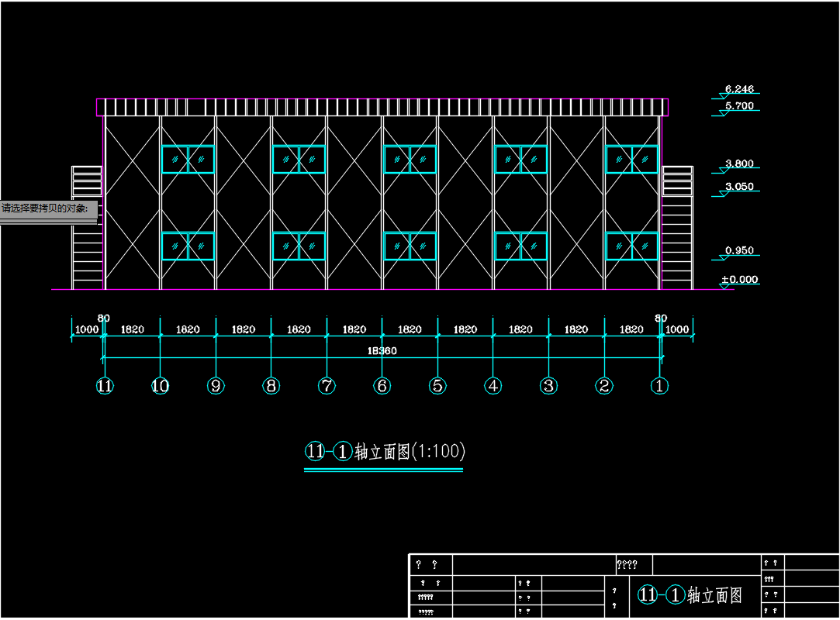Screen dimensions: 840x620
Task: Click axis bubble number 11
Action: pos(105,385)
